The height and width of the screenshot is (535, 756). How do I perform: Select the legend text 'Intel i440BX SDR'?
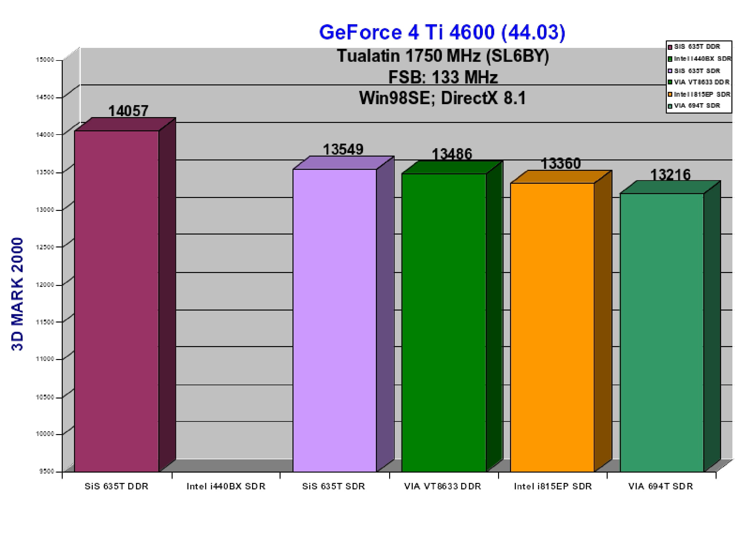click(x=702, y=59)
